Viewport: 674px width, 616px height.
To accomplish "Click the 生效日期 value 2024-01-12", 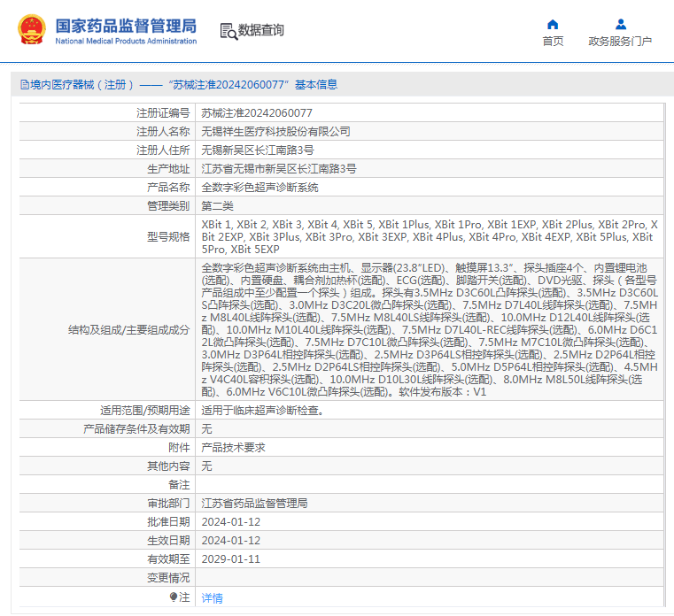I will tap(231, 540).
